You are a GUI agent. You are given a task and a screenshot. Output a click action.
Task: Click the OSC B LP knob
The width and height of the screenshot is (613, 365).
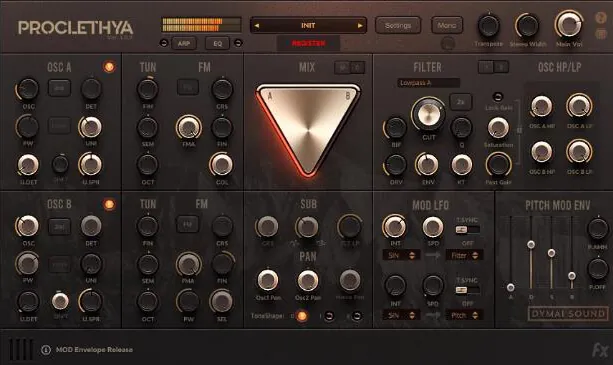pos(579,152)
